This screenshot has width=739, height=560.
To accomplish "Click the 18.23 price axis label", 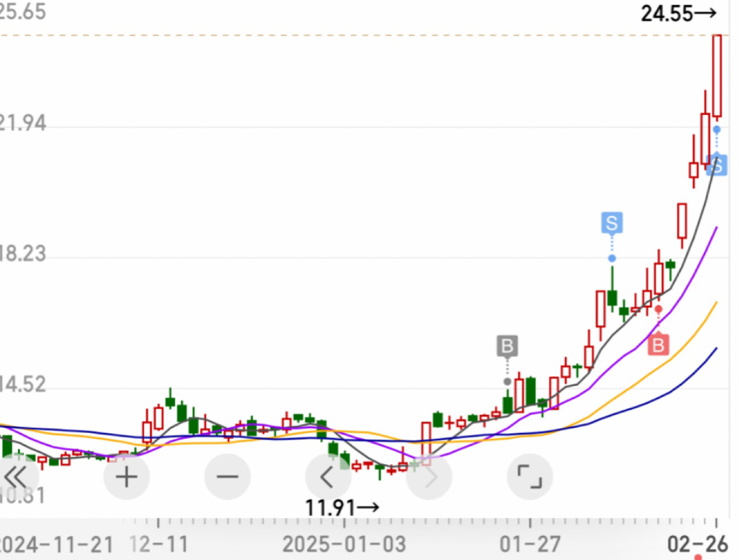I will pyautogui.click(x=23, y=254).
